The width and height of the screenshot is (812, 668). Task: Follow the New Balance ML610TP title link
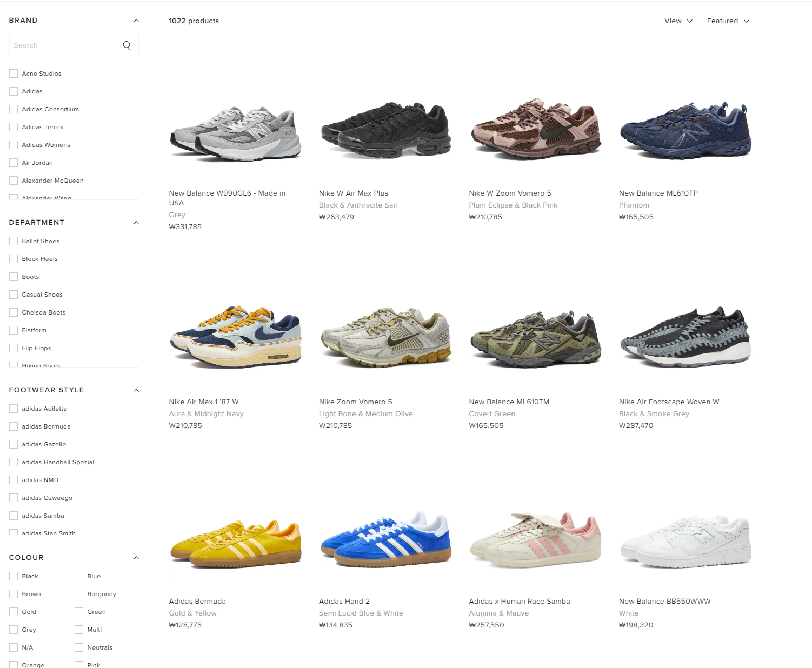coord(658,193)
